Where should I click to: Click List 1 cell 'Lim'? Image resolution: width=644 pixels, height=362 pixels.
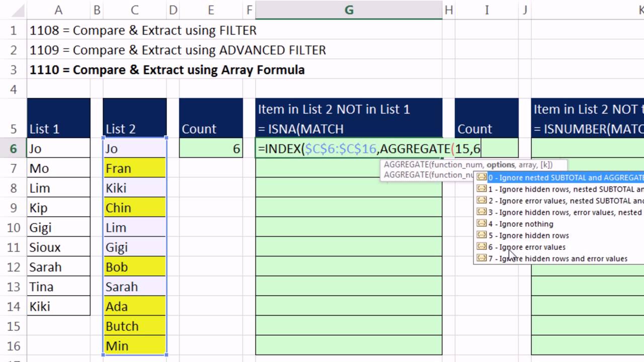coord(58,188)
